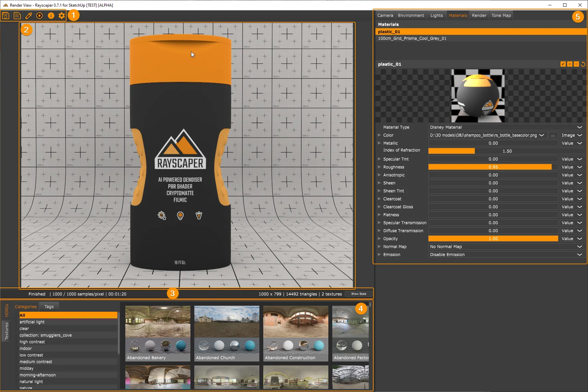Set Opacity slider to a lower value
588x392 pixels.
458,238
